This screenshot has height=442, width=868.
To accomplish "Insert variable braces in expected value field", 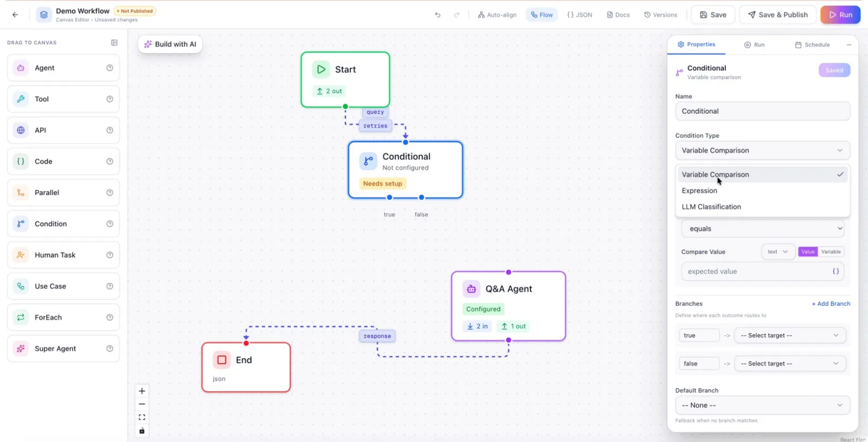I will pos(836,271).
